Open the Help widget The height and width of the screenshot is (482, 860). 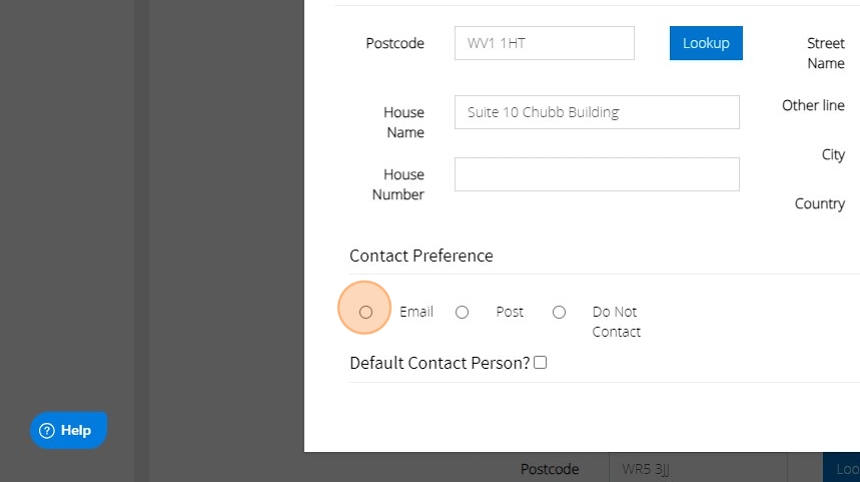68,431
